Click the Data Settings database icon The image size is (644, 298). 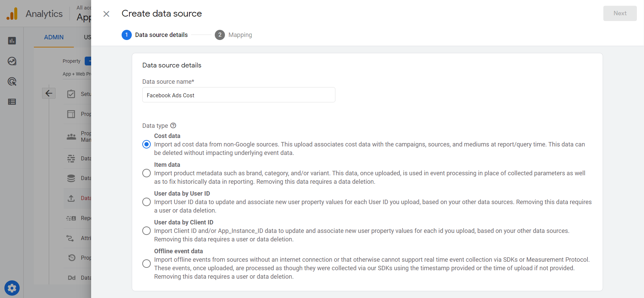tap(71, 178)
